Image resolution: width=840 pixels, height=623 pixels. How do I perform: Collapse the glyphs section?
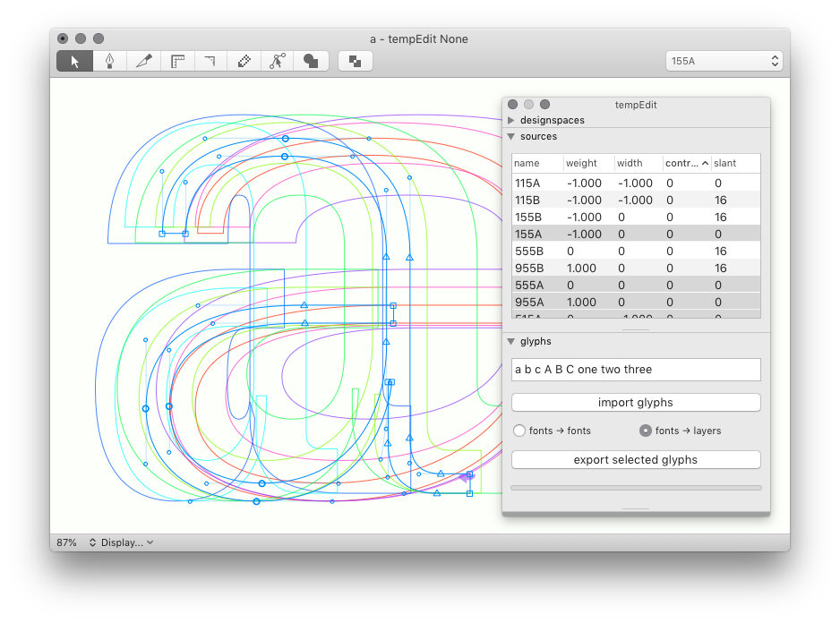click(511, 341)
